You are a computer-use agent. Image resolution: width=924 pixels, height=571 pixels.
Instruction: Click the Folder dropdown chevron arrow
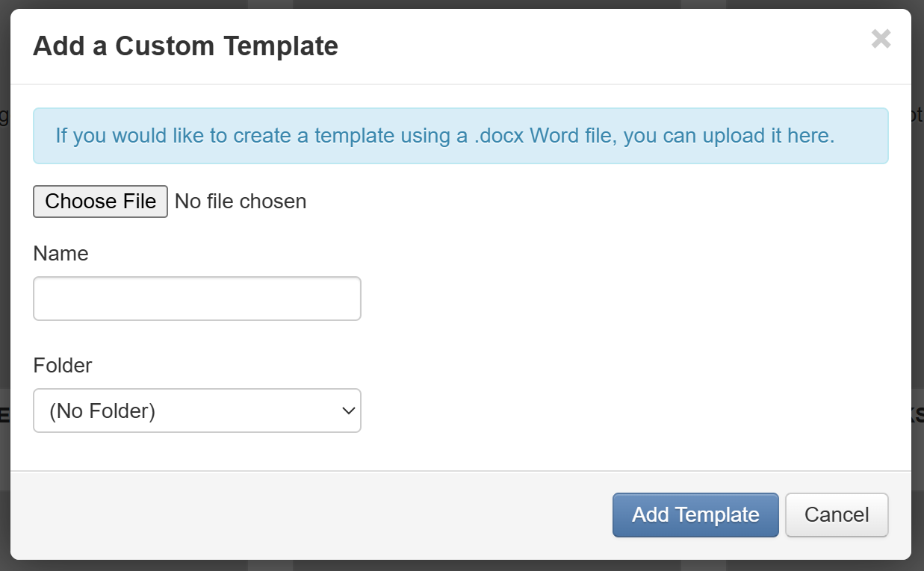pyautogui.click(x=348, y=411)
